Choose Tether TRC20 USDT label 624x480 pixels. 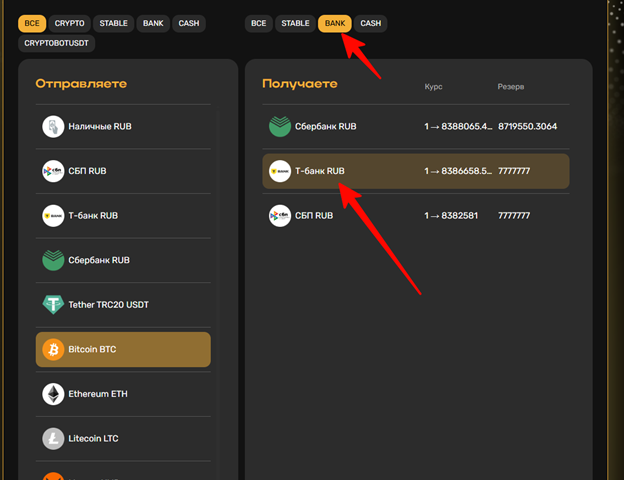(109, 305)
